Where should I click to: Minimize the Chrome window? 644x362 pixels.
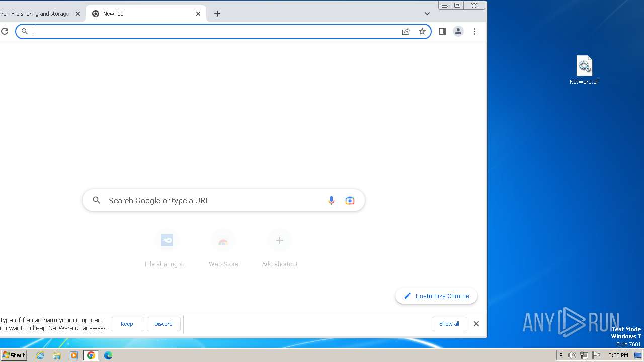[445, 5]
